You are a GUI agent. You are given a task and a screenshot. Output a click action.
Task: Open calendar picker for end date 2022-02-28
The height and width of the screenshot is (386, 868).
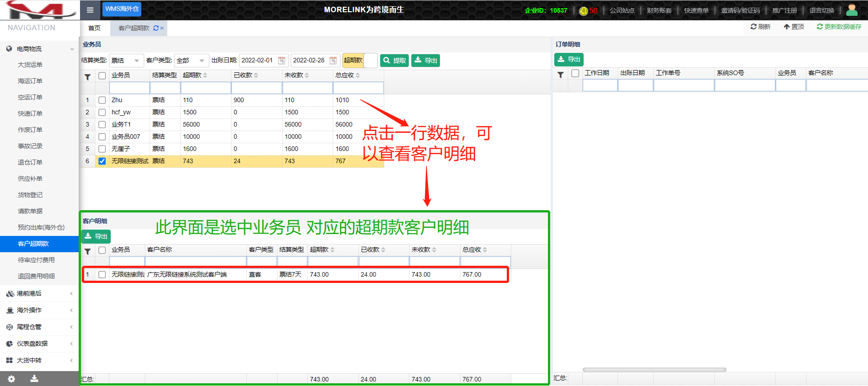(x=333, y=61)
